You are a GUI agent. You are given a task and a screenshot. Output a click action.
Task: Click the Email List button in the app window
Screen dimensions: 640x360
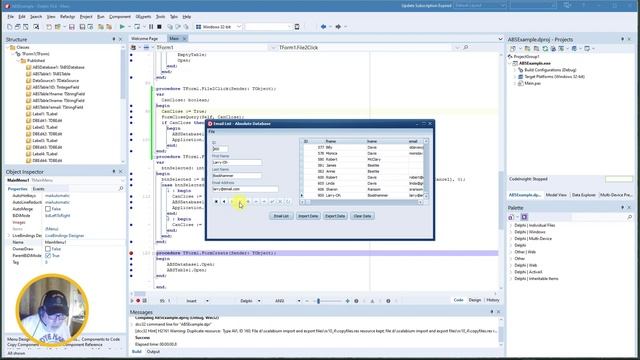(x=281, y=216)
